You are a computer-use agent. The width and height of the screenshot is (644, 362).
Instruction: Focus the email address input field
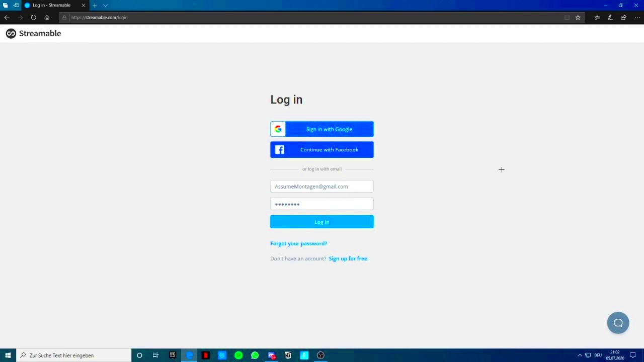point(322,187)
